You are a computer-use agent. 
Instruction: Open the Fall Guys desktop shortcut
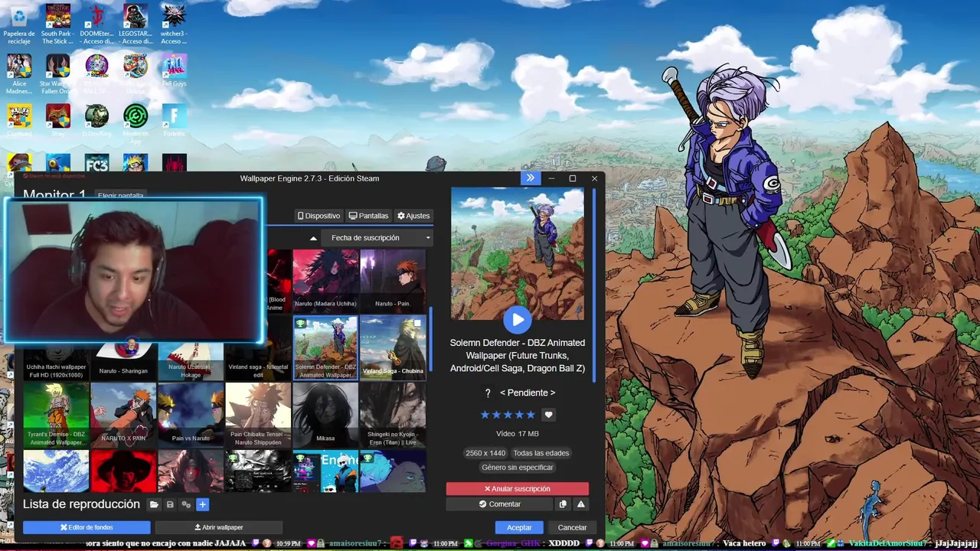(x=175, y=70)
